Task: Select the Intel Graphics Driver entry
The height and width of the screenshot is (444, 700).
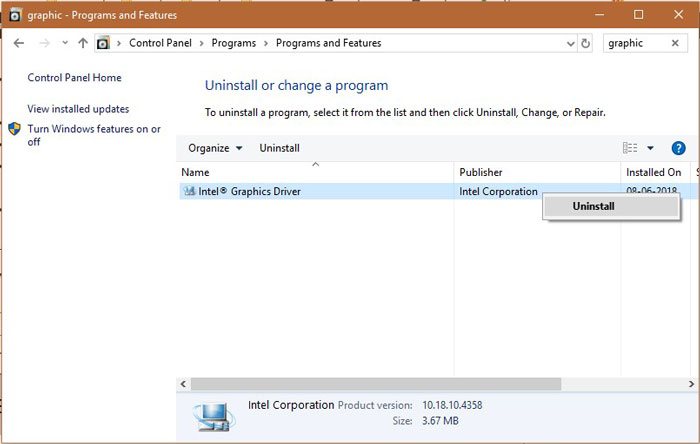Action: click(250, 191)
